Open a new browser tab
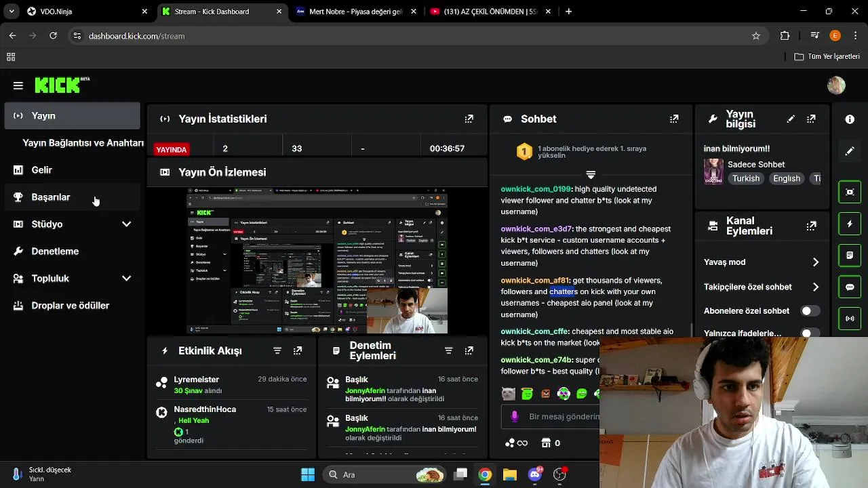 568,12
